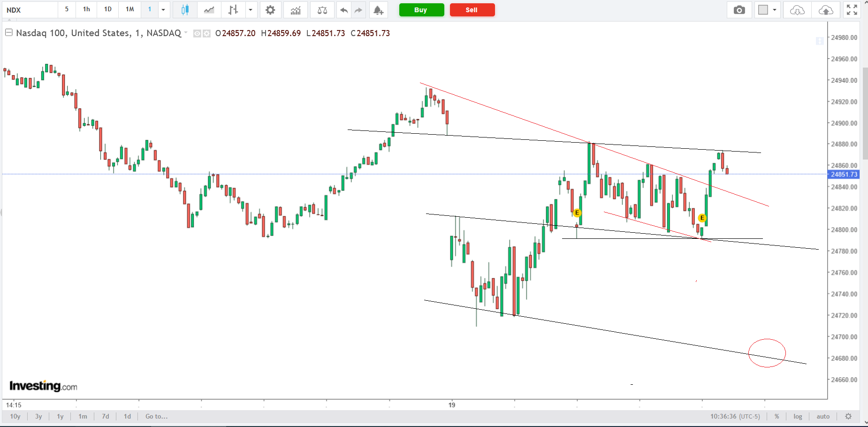Add a price alert with bell icon
Image resolution: width=868 pixels, height=427 pixels.
point(378,10)
